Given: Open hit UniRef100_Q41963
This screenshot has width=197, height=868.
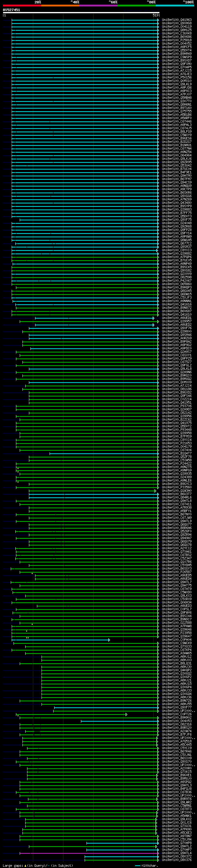Looking at the screenshot, I should tap(176, 20).
